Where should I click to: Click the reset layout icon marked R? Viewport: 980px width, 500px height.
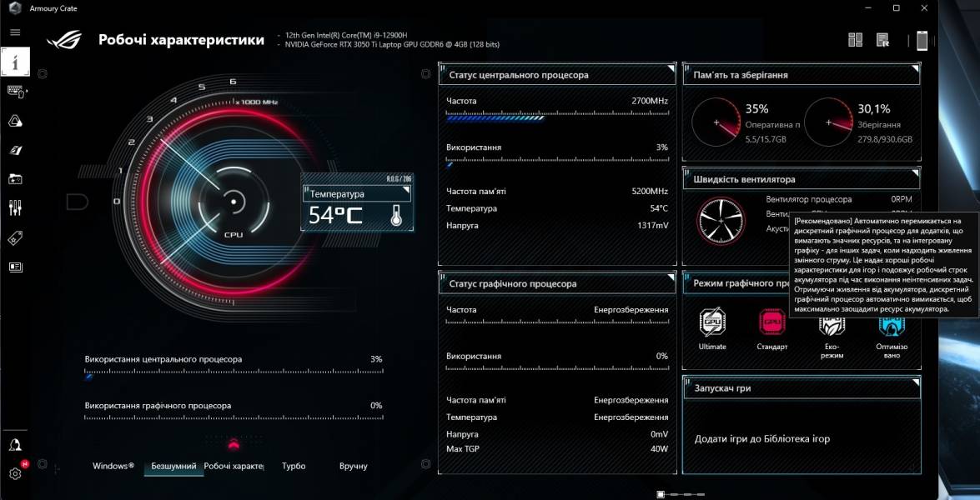click(882, 40)
